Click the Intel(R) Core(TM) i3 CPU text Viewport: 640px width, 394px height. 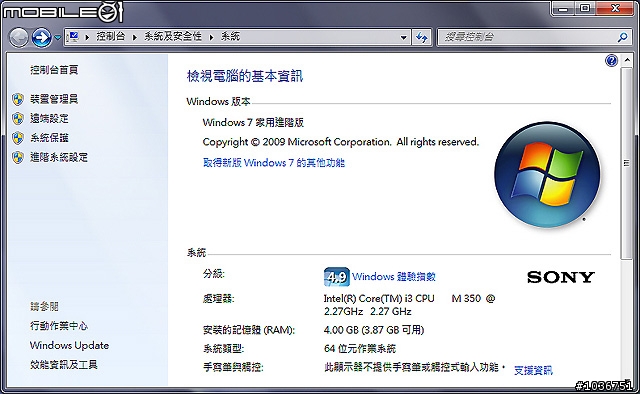379,298
